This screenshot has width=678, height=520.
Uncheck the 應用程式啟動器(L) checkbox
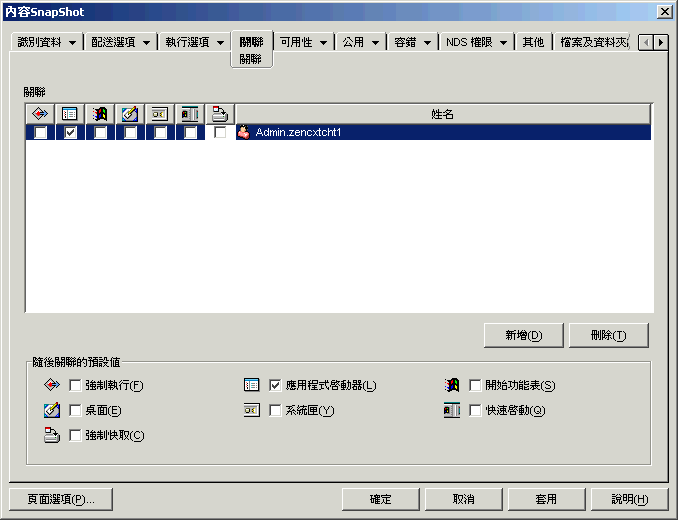click(x=275, y=385)
